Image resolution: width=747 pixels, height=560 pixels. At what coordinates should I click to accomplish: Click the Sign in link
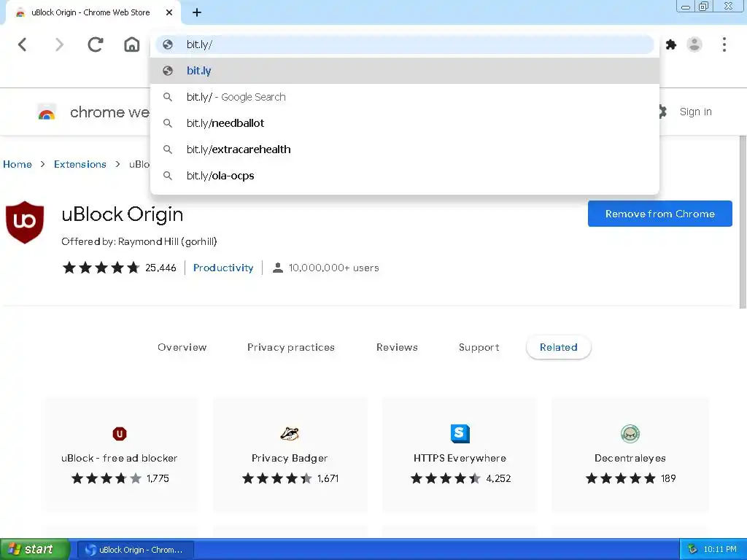click(695, 112)
